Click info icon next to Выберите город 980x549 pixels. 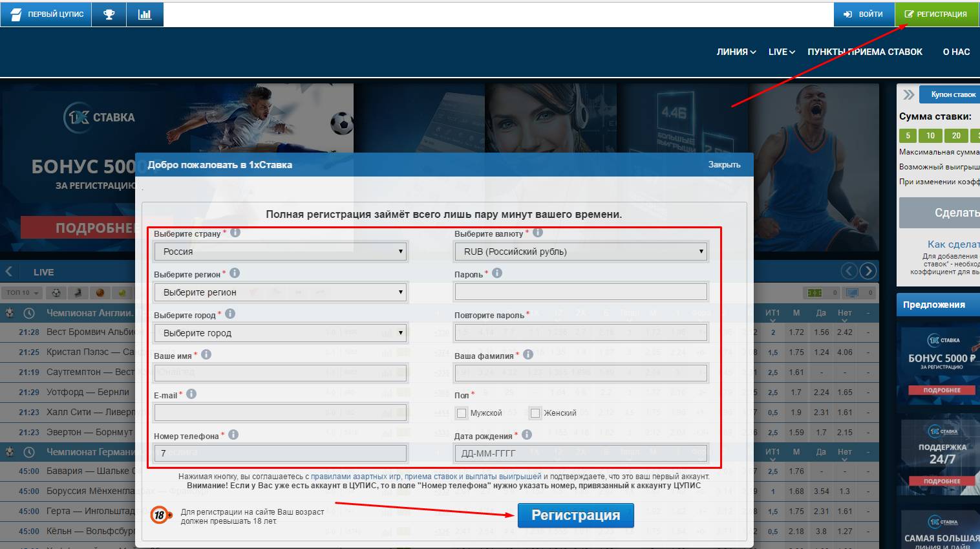(230, 314)
